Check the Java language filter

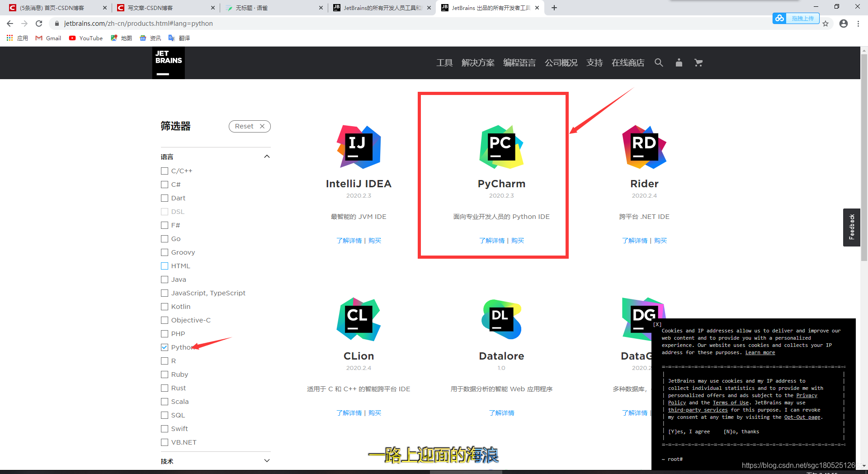click(x=165, y=280)
